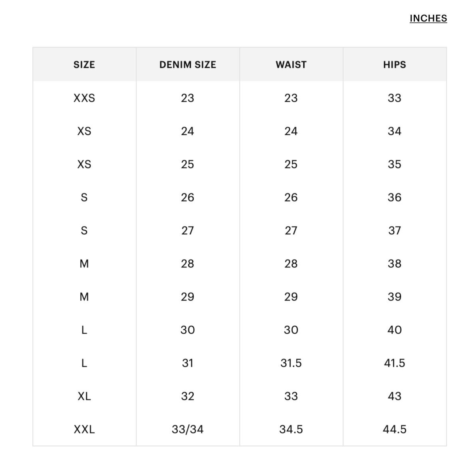Click the 43 hips value
The image size is (476, 467).
(x=395, y=396)
